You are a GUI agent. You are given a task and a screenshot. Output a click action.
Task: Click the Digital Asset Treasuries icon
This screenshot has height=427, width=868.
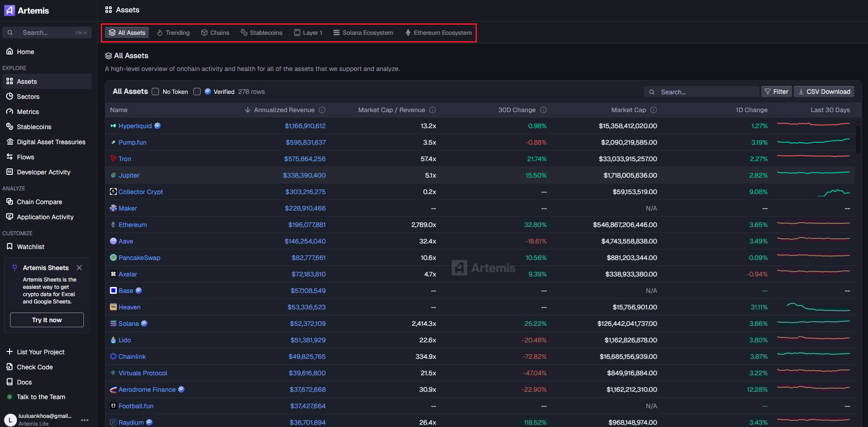pos(10,142)
